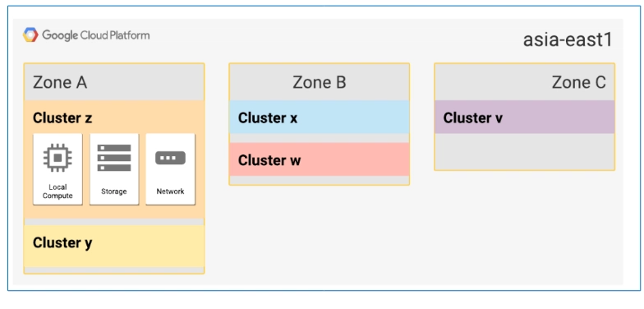Select the blue Cluster x bar

pyautogui.click(x=319, y=117)
